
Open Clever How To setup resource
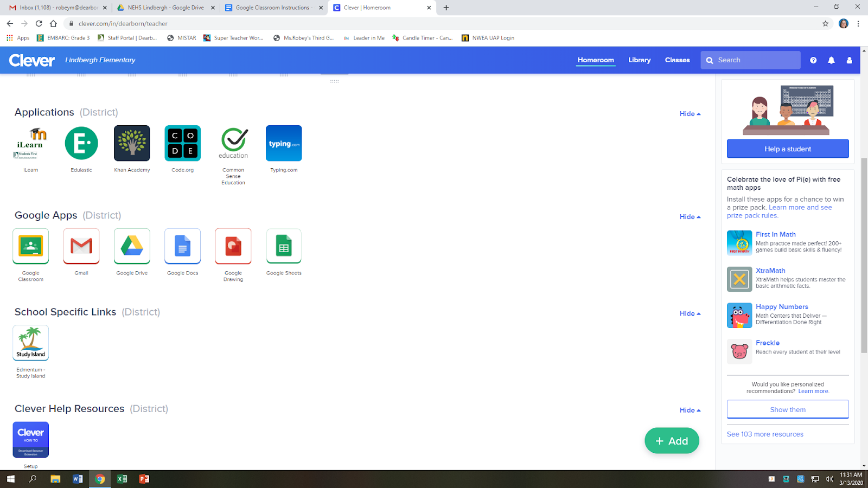[x=30, y=440]
